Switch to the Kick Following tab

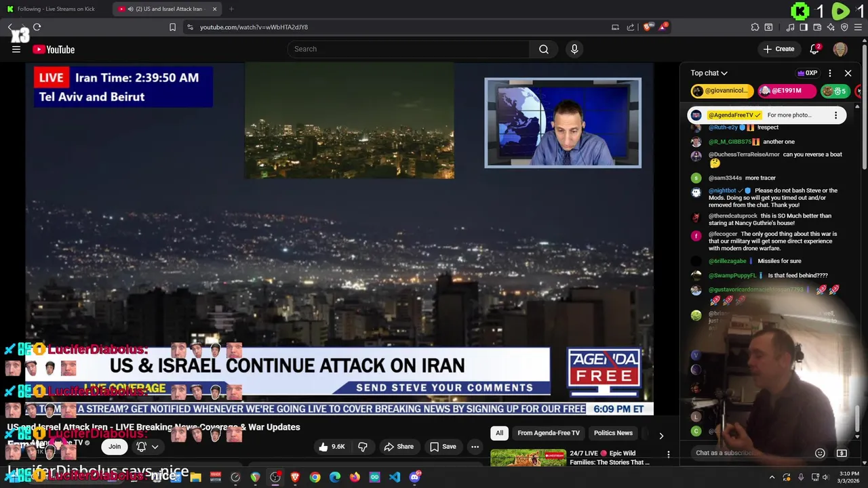[56, 9]
